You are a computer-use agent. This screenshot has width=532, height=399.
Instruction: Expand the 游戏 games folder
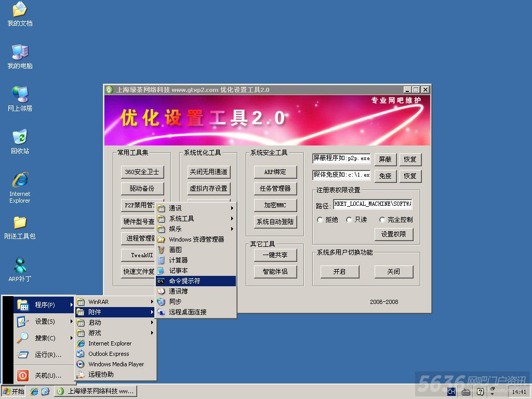[115, 333]
